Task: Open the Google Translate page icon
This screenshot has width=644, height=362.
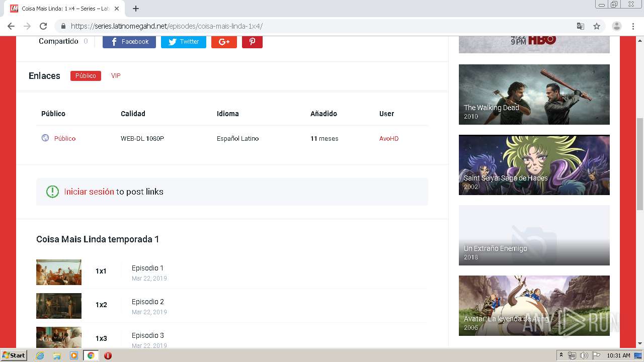Action: pyautogui.click(x=581, y=26)
